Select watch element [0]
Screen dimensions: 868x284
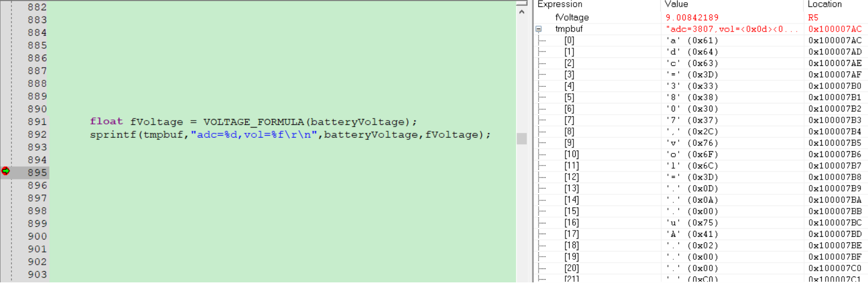(x=569, y=40)
